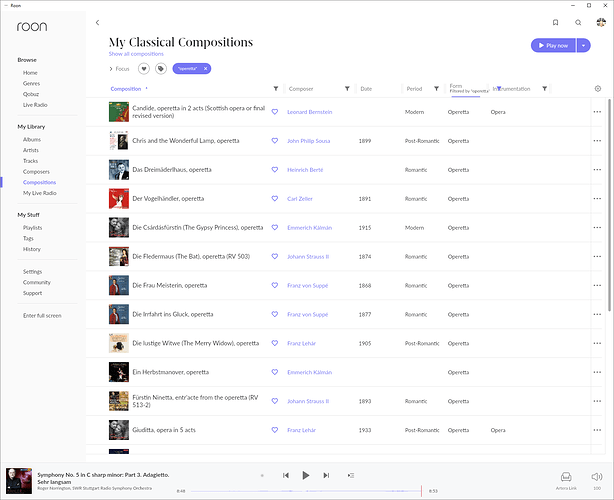The width and height of the screenshot is (614, 500).
Task: Open John Philip Sousa composer link
Action: tap(309, 141)
